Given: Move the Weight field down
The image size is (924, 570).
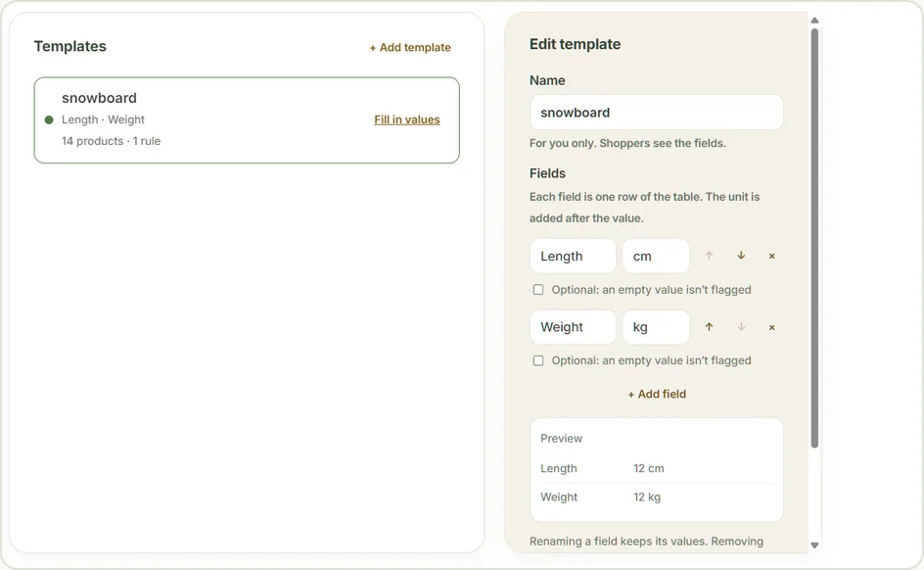Looking at the screenshot, I should 741,327.
